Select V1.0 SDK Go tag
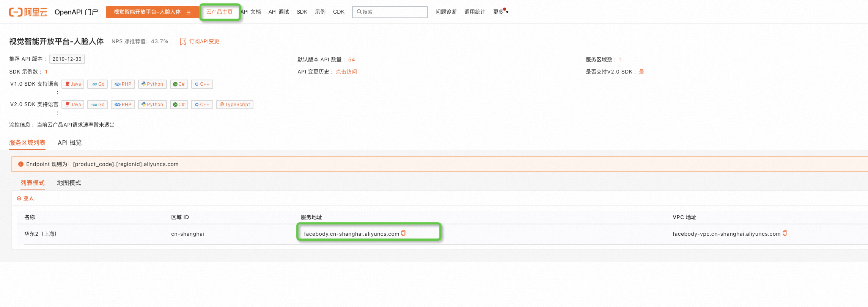Viewport: 868px width, 307px height. [98, 84]
